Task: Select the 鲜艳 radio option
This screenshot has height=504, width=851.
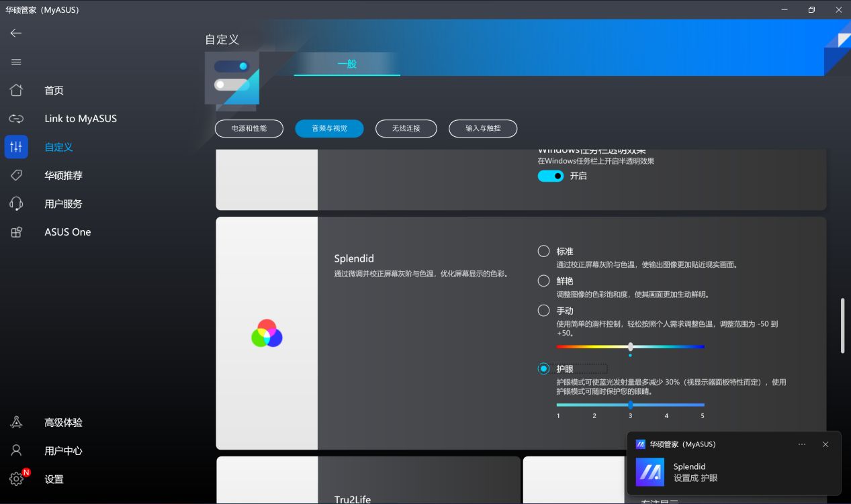Action: (x=544, y=281)
